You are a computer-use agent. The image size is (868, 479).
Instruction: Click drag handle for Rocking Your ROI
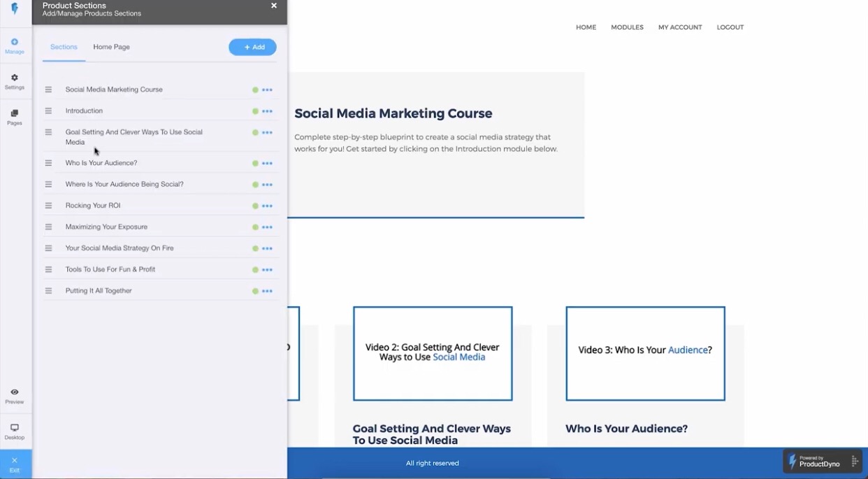tap(48, 206)
